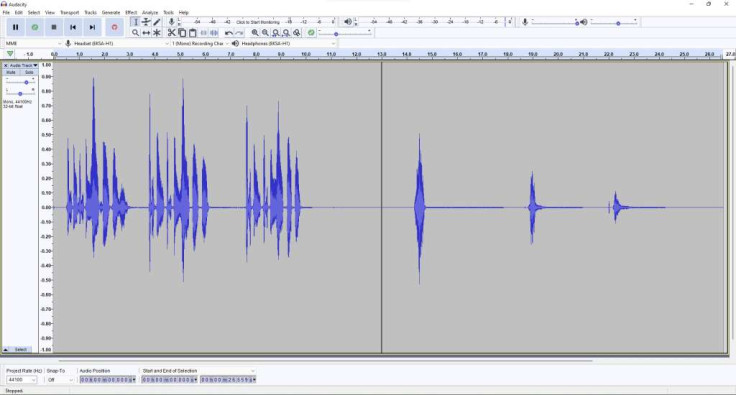Click Fit selection to width icon
The height and width of the screenshot is (395, 736).
(276, 33)
